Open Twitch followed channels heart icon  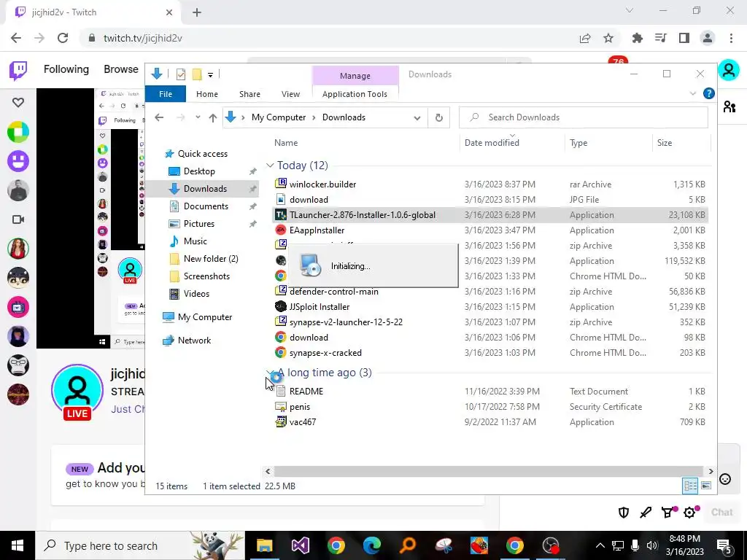point(18,102)
